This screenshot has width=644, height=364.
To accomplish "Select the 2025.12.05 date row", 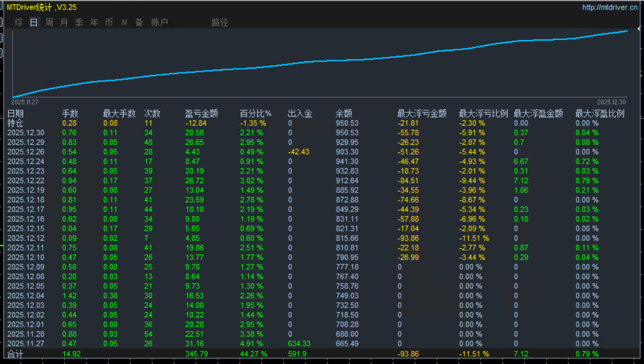I will (322, 286).
